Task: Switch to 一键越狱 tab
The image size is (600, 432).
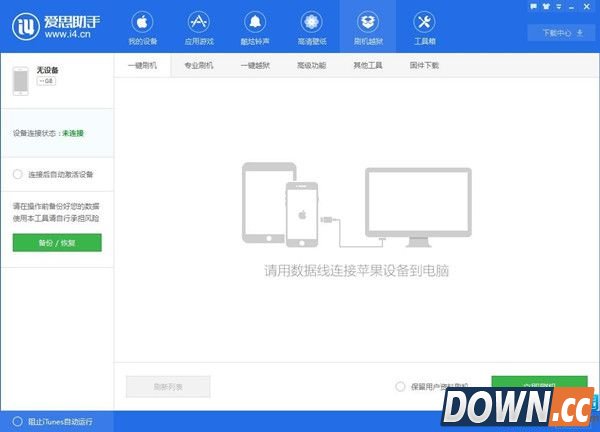Action: pyautogui.click(x=255, y=65)
